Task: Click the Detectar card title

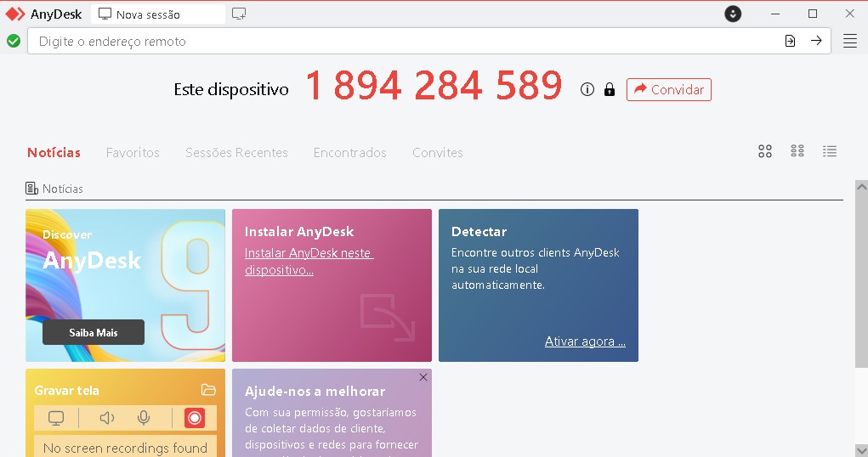Action: (x=479, y=232)
